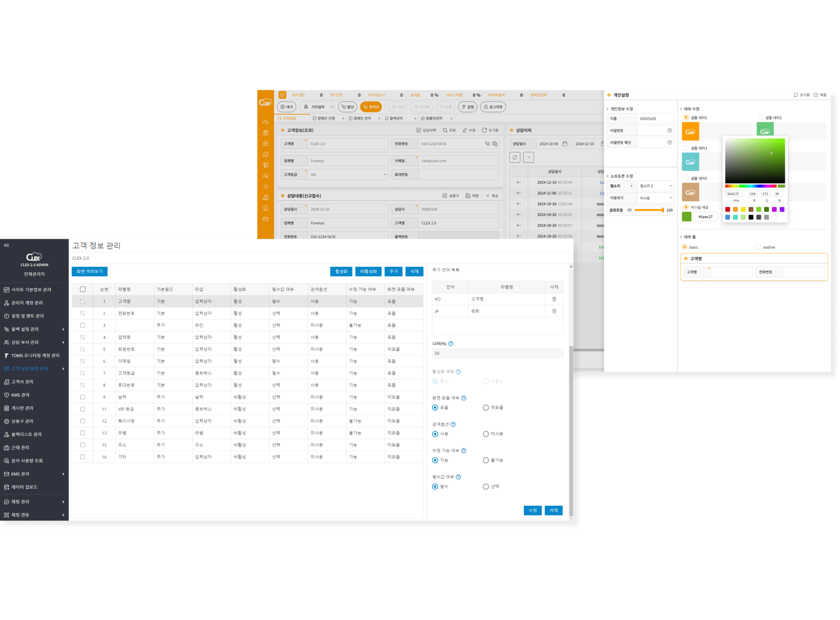The image size is (840, 620).
Task: Switch to the 캠페인 진행 tab
Action: 326,118
